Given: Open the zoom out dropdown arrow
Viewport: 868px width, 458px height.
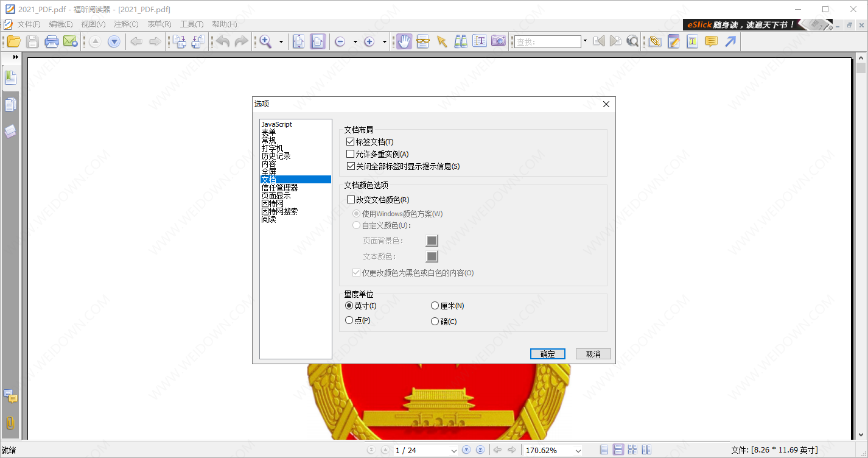Looking at the screenshot, I should 355,41.
